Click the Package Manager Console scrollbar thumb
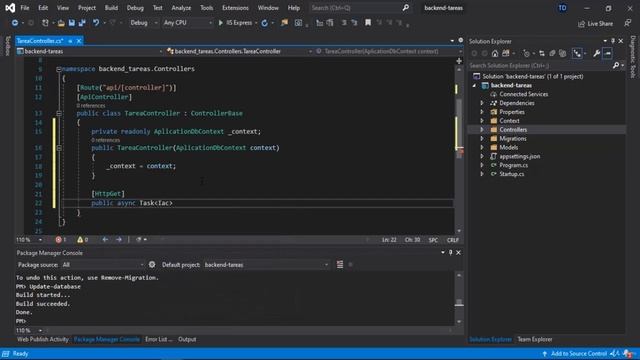 tap(459, 302)
